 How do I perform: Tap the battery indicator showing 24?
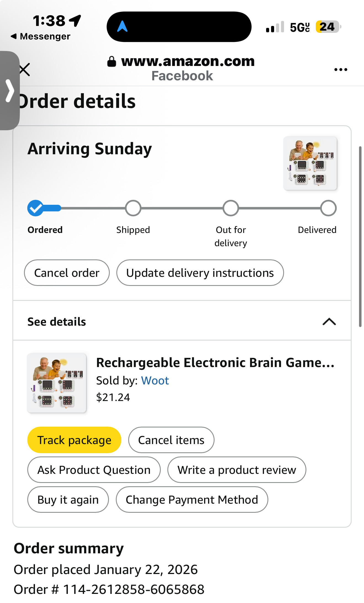point(328,27)
